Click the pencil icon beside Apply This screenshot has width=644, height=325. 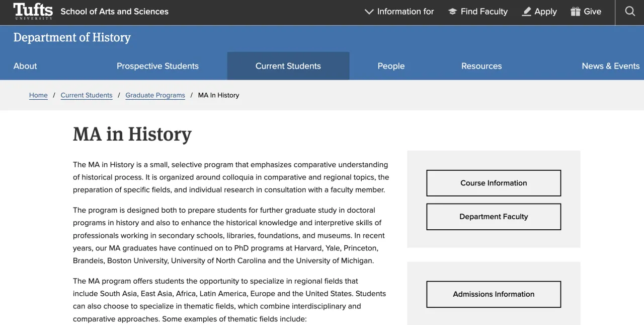[x=526, y=12]
